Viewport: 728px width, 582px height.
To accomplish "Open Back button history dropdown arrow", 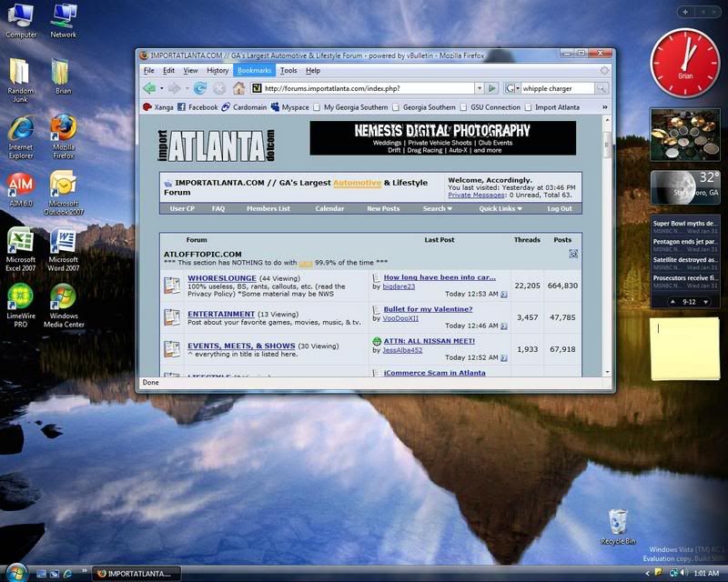I will coord(162,88).
